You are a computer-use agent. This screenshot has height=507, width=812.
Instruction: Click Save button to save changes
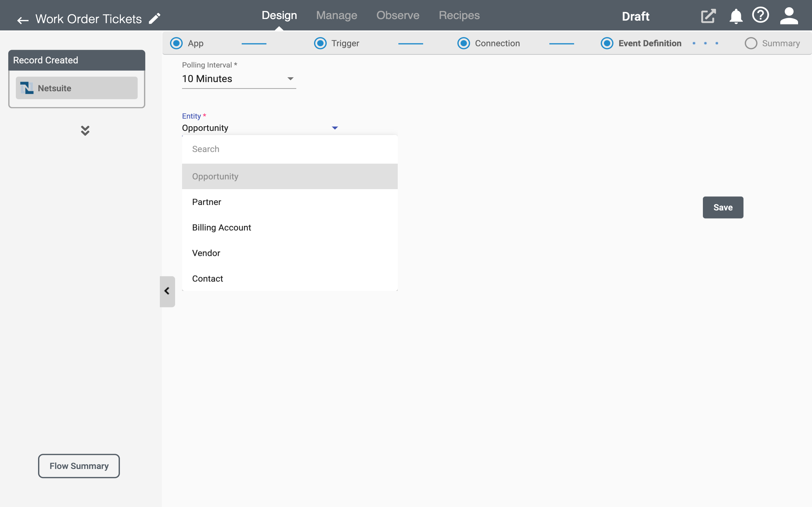coord(723,207)
